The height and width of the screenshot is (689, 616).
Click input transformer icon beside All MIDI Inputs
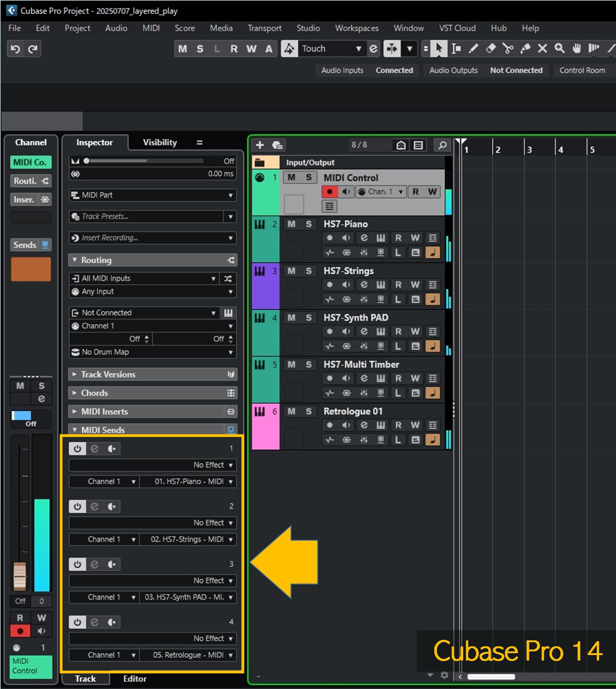pos(228,279)
